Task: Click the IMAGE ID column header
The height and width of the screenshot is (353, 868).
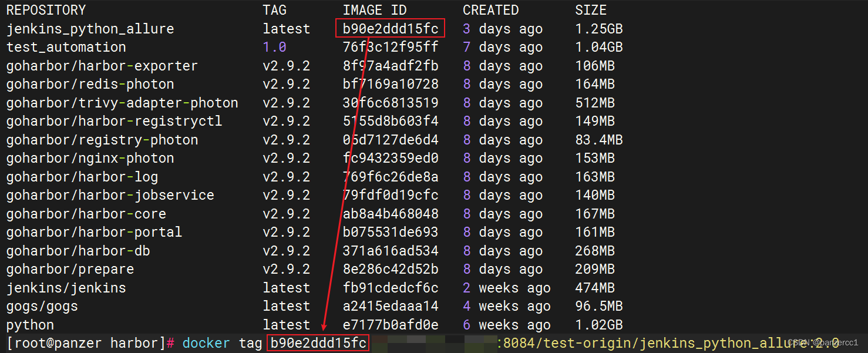Action: 375,10
